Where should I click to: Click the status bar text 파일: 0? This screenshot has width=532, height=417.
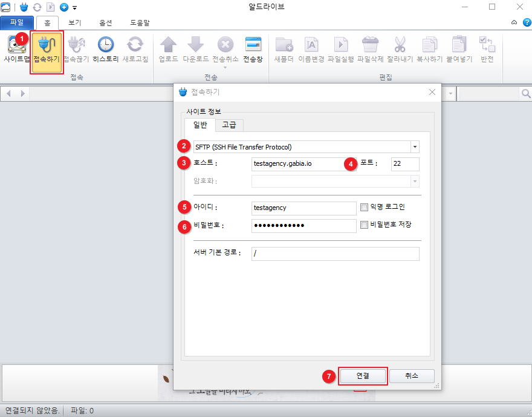[x=82, y=411]
